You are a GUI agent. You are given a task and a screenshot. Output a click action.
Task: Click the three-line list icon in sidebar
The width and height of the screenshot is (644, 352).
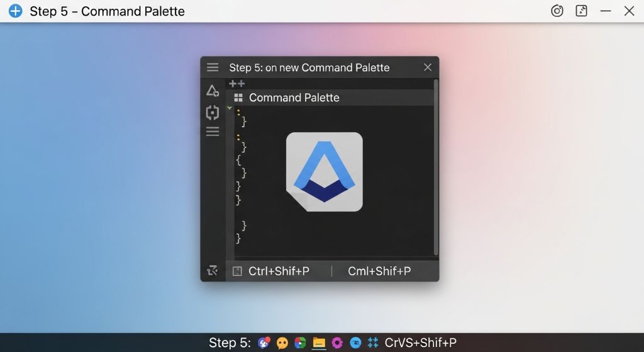tap(213, 132)
